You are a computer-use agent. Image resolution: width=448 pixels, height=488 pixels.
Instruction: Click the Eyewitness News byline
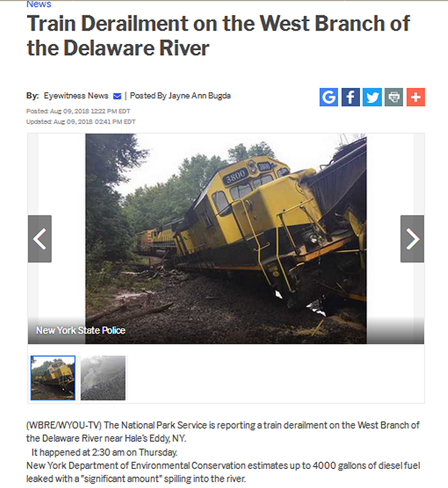(x=76, y=96)
